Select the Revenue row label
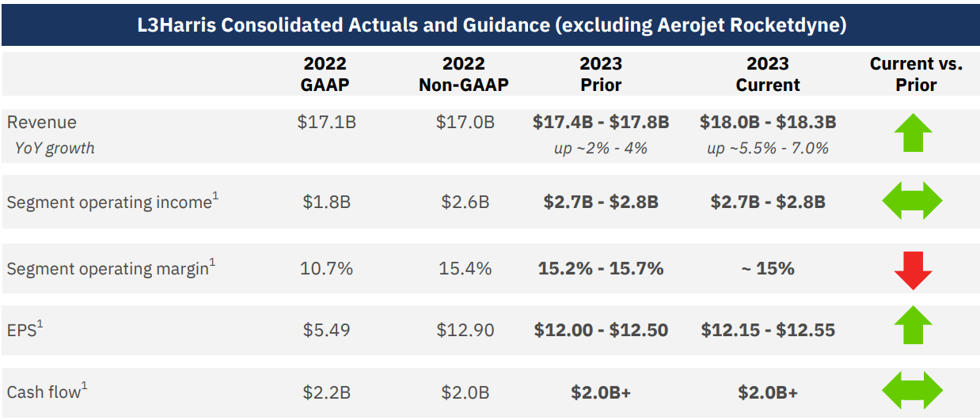The height and width of the screenshot is (420, 980). (x=42, y=123)
